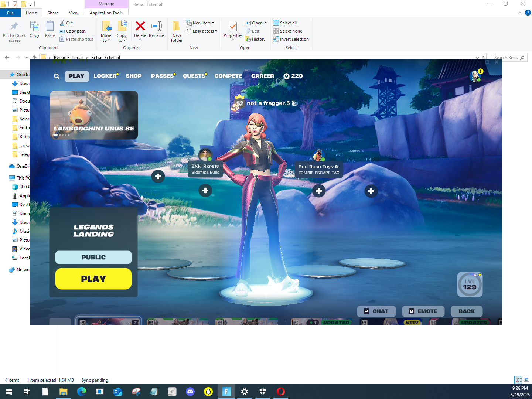The image size is (532, 399).
Task: Open the Application Tools tab
Action: click(106, 13)
